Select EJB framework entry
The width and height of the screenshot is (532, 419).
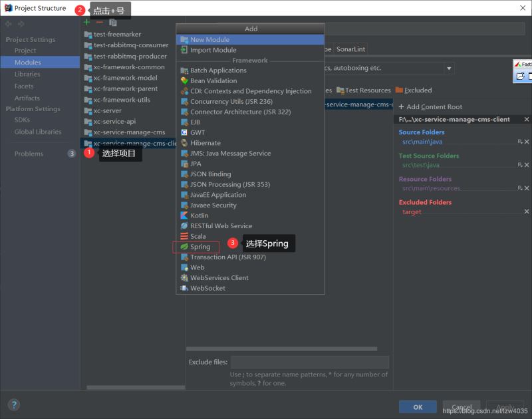(x=250, y=122)
